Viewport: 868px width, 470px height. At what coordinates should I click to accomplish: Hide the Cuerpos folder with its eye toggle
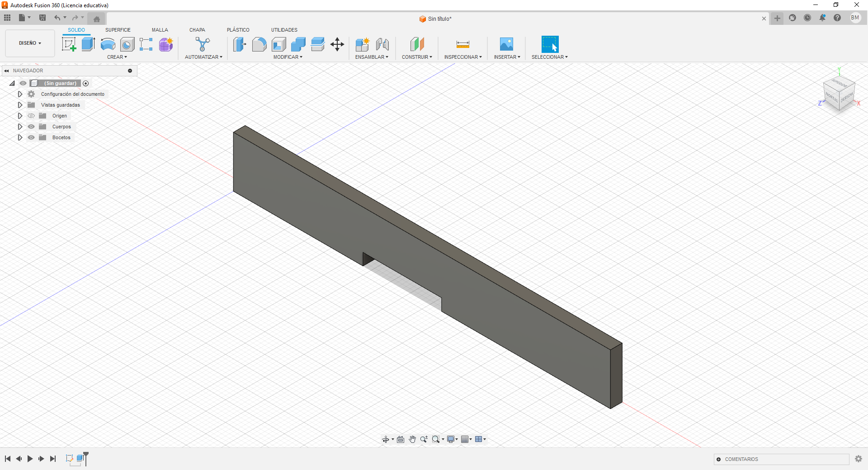click(31, 127)
